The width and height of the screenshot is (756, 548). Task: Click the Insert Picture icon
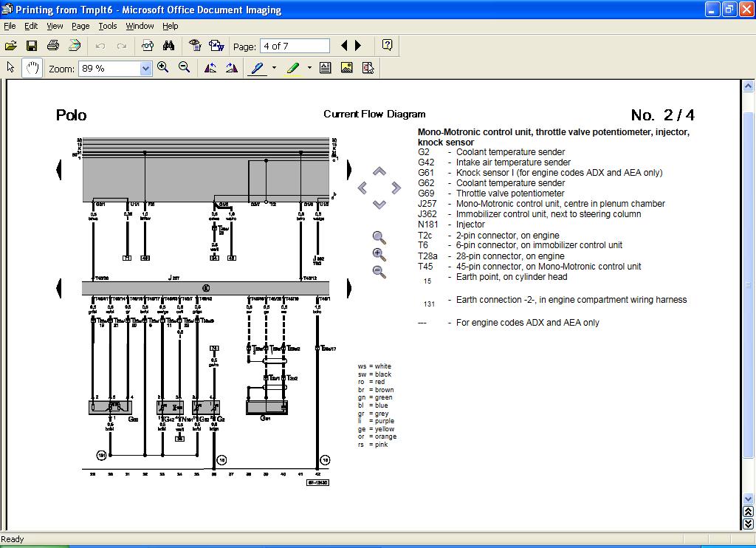point(346,68)
